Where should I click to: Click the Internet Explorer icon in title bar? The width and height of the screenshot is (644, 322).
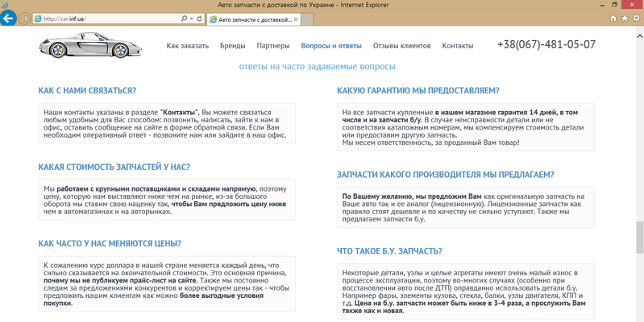(x=5, y=5)
